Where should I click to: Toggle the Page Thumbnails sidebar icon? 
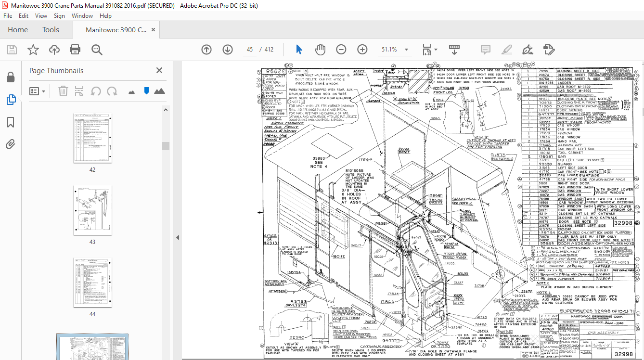click(x=11, y=100)
